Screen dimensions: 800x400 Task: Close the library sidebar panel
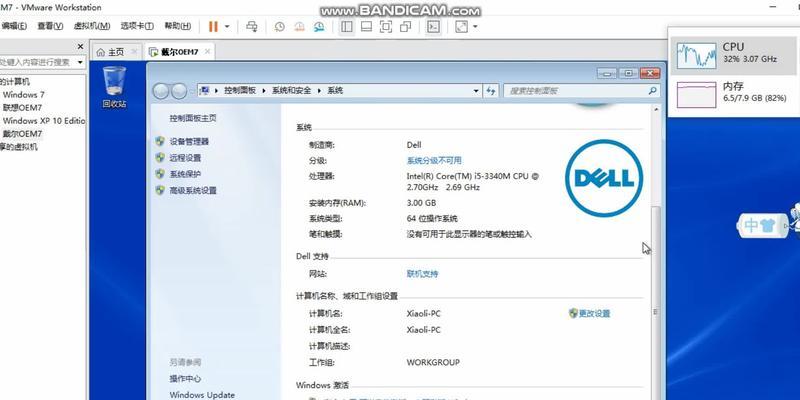80,46
